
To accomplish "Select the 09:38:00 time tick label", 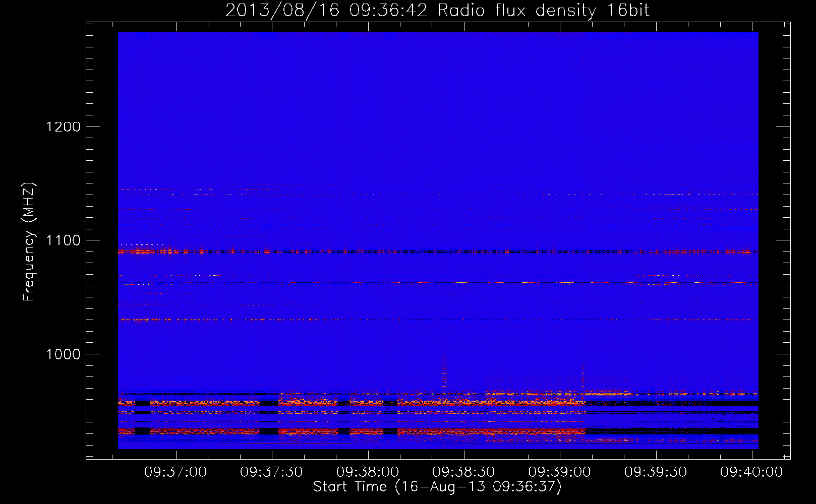I will [368, 472].
